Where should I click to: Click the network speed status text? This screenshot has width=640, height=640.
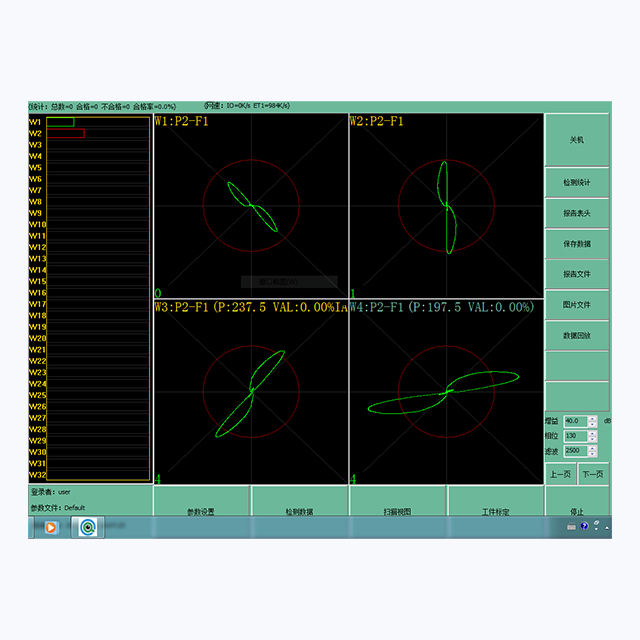(247, 105)
